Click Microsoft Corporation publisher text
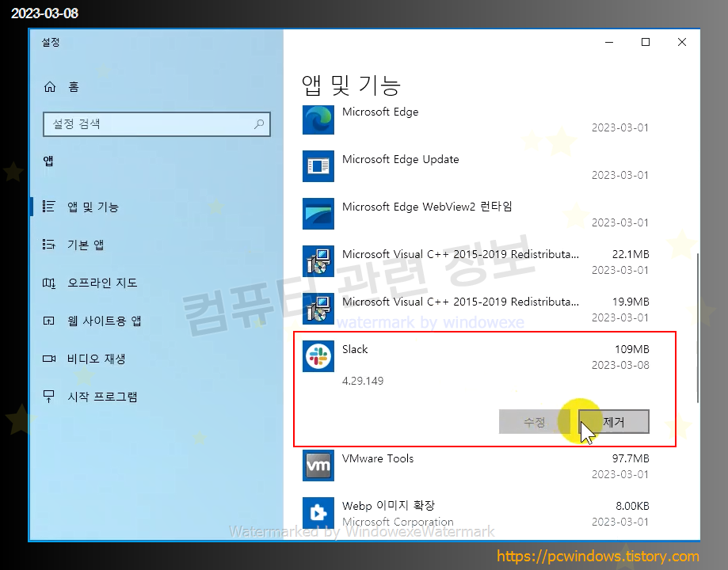728x570 pixels. [398, 522]
